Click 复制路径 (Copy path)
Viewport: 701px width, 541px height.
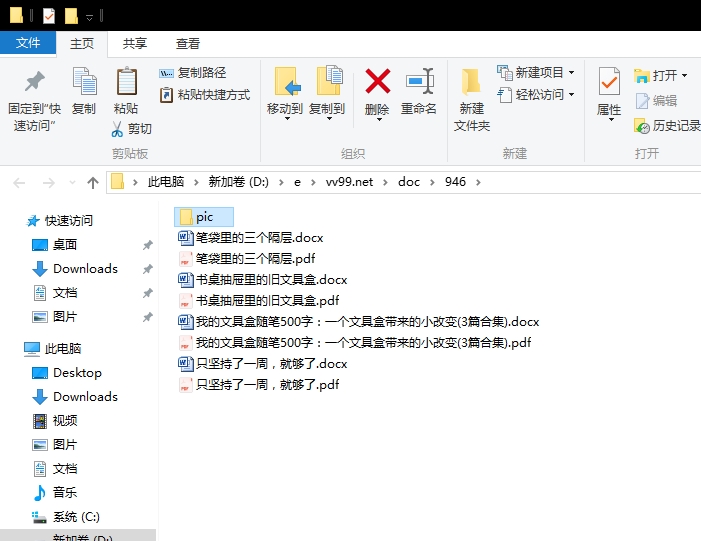[193, 72]
